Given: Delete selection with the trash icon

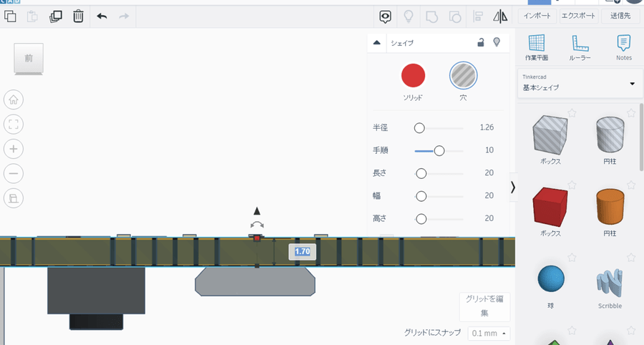Looking at the screenshot, I should [x=78, y=16].
